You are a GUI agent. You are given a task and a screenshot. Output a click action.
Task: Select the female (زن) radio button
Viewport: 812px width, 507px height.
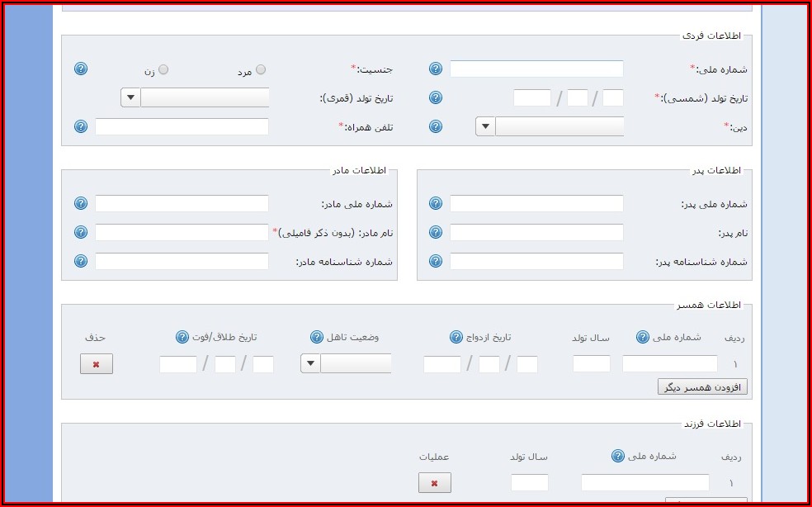[163, 70]
